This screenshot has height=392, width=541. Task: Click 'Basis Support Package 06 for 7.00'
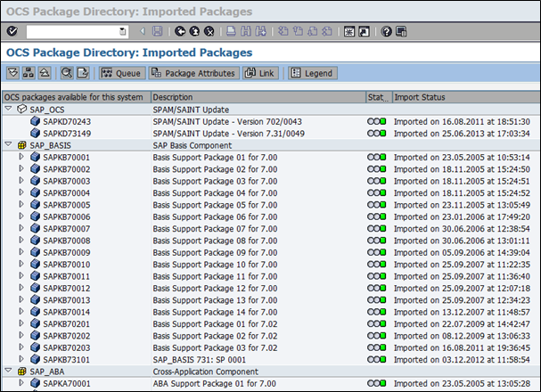[x=215, y=216]
